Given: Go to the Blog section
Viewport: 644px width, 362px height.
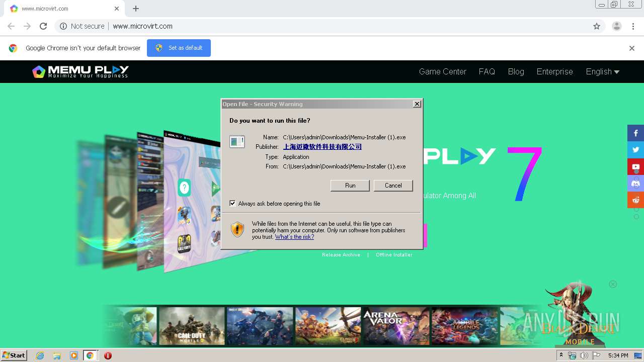Looking at the screenshot, I should point(516,71).
